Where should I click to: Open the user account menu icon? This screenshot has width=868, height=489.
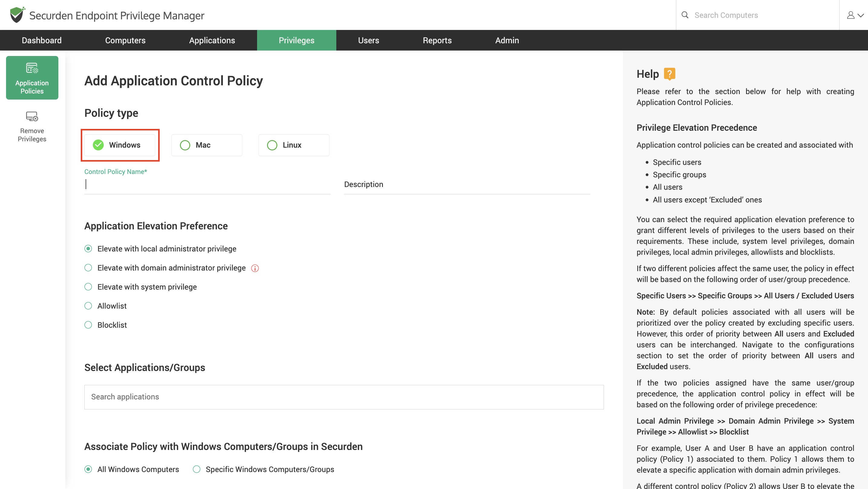point(855,15)
